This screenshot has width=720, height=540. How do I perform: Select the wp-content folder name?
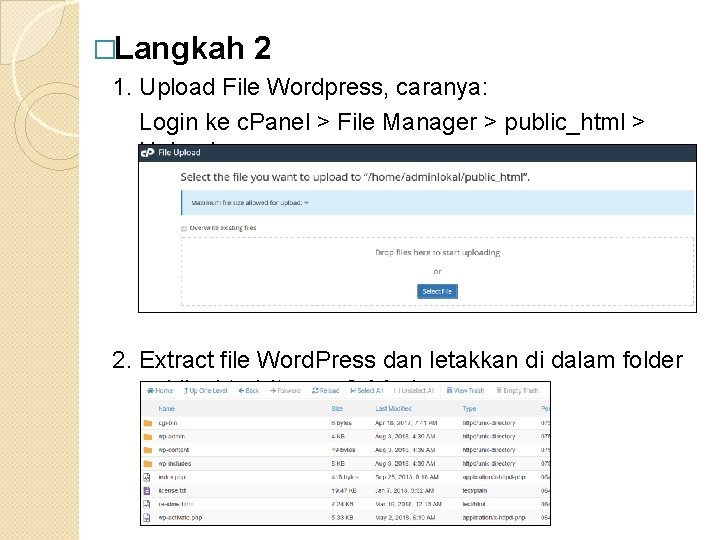point(174,450)
